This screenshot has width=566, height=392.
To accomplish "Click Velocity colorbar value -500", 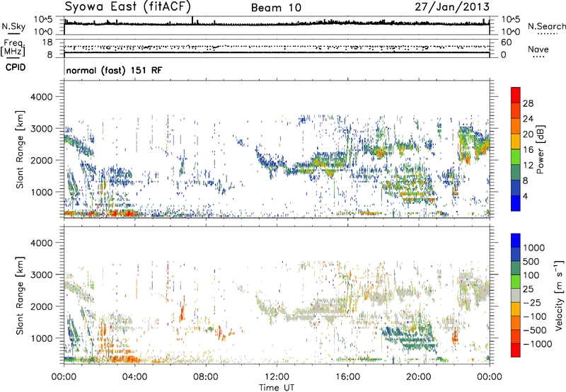I will pos(535,330).
